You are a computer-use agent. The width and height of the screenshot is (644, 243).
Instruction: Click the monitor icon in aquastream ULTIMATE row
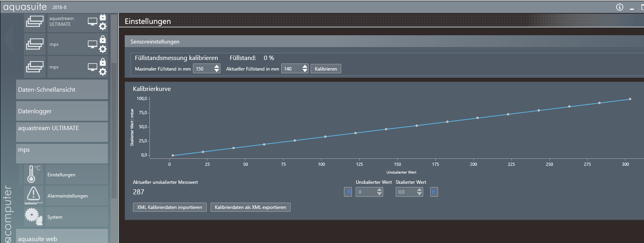tap(92, 22)
